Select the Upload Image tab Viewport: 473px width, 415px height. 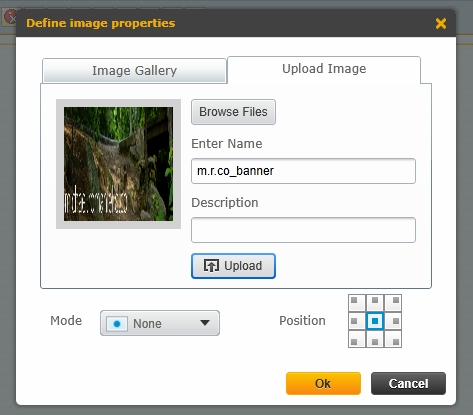click(x=324, y=69)
